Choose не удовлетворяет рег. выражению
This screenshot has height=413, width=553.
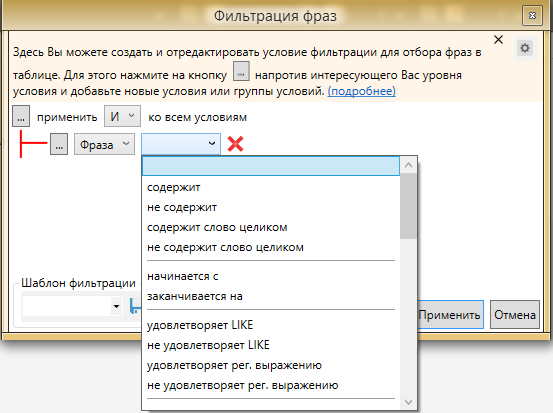pyautogui.click(x=243, y=385)
